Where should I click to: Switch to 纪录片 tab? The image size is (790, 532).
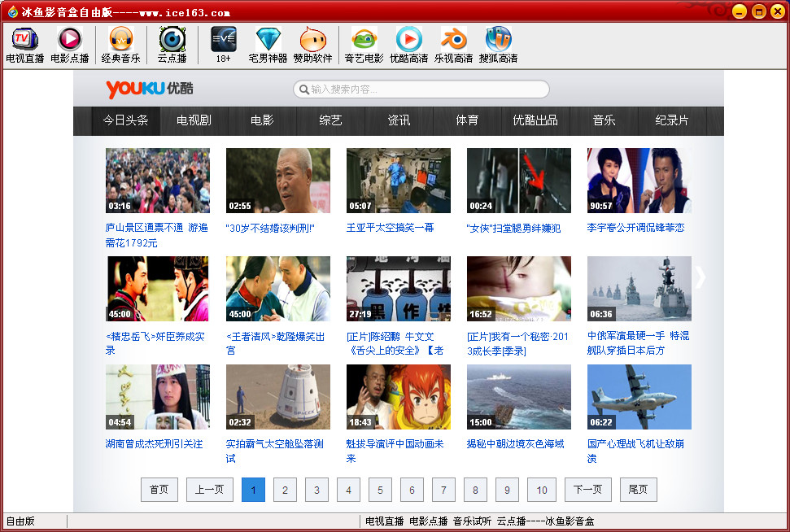(671, 120)
